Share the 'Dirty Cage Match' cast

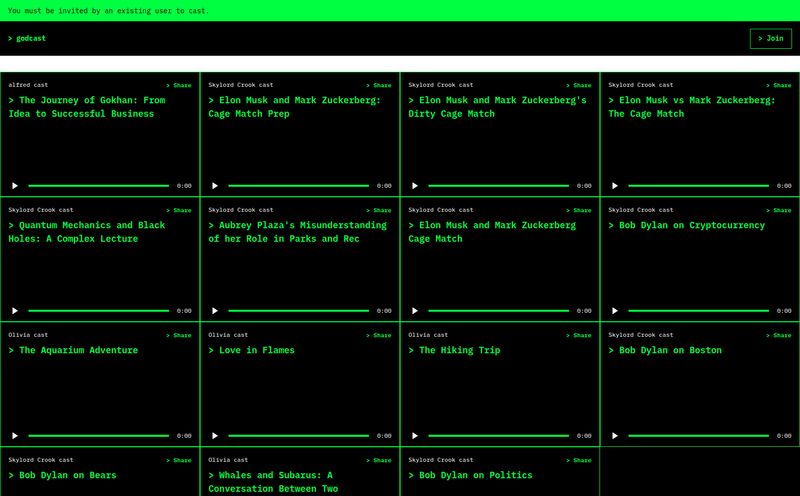click(x=579, y=85)
